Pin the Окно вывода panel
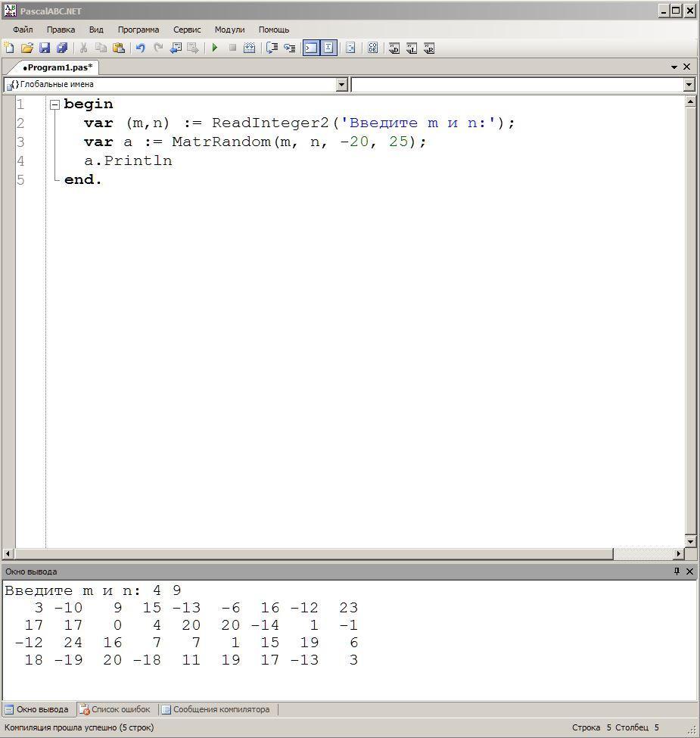Image resolution: width=700 pixels, height=738 pixels. point(677,571)
